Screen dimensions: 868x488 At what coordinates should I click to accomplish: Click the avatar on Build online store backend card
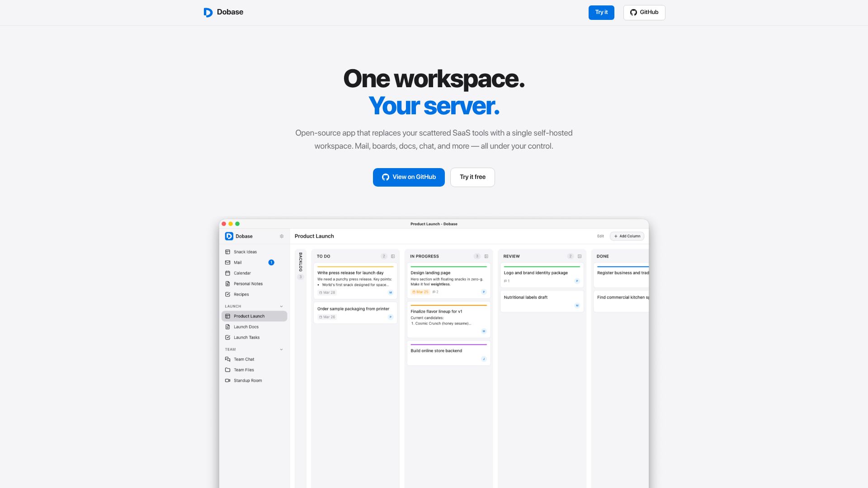[484, 359]
